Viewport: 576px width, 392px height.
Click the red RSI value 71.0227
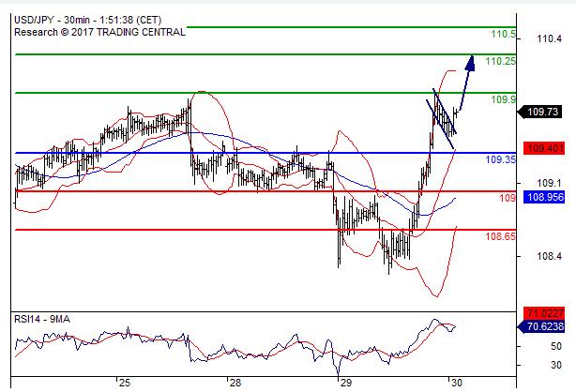[544, 313]
